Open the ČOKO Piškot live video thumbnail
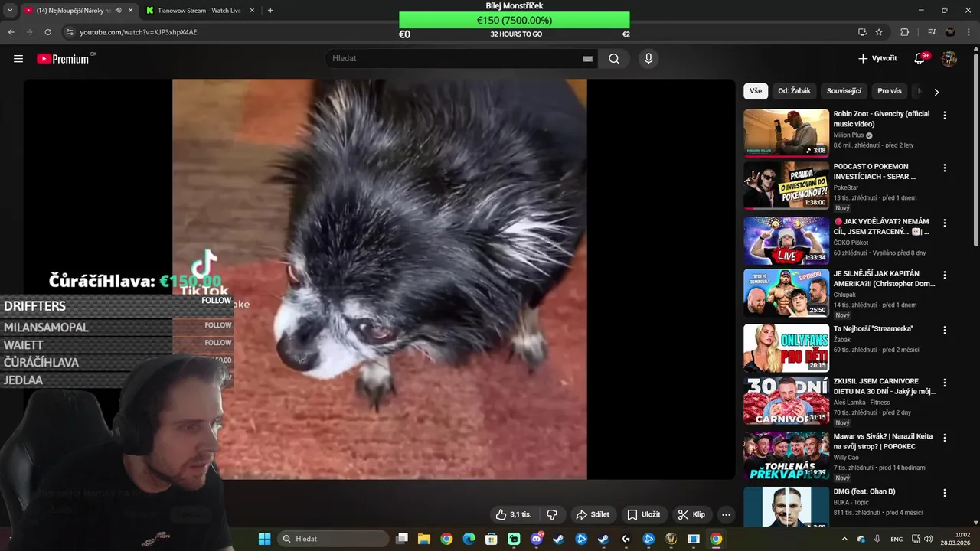 [786, 240]
